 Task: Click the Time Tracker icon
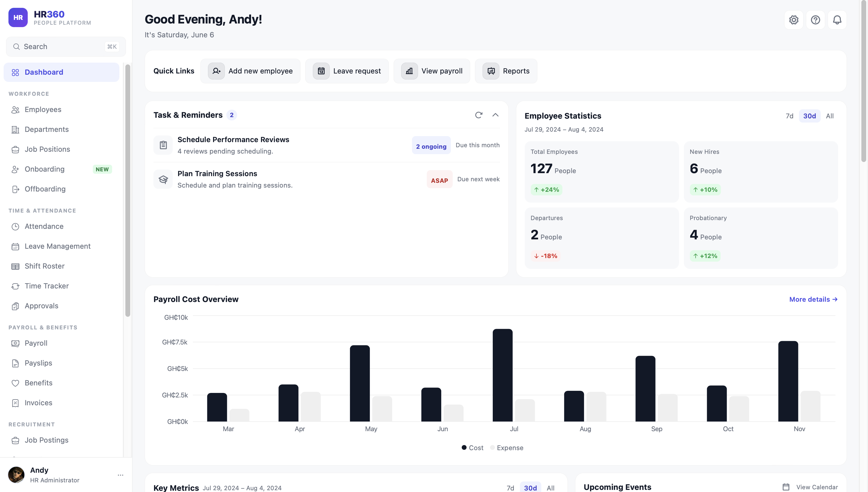tap(15, 286)
